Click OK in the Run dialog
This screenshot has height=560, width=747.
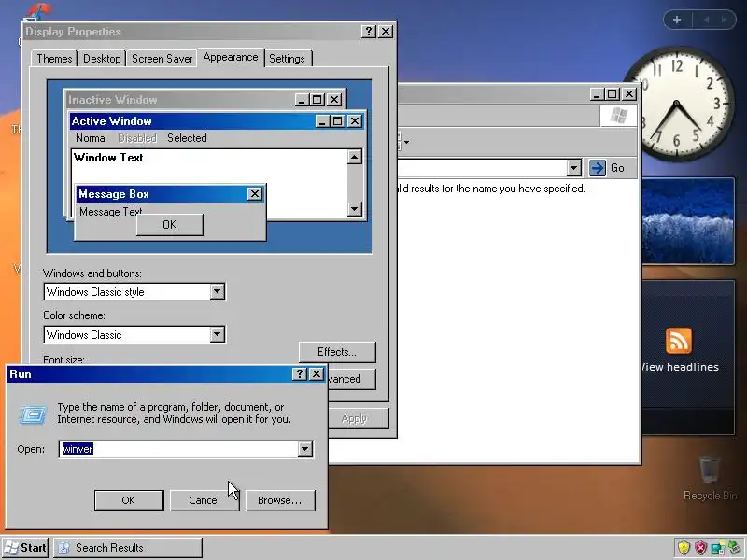coord(129,500)
